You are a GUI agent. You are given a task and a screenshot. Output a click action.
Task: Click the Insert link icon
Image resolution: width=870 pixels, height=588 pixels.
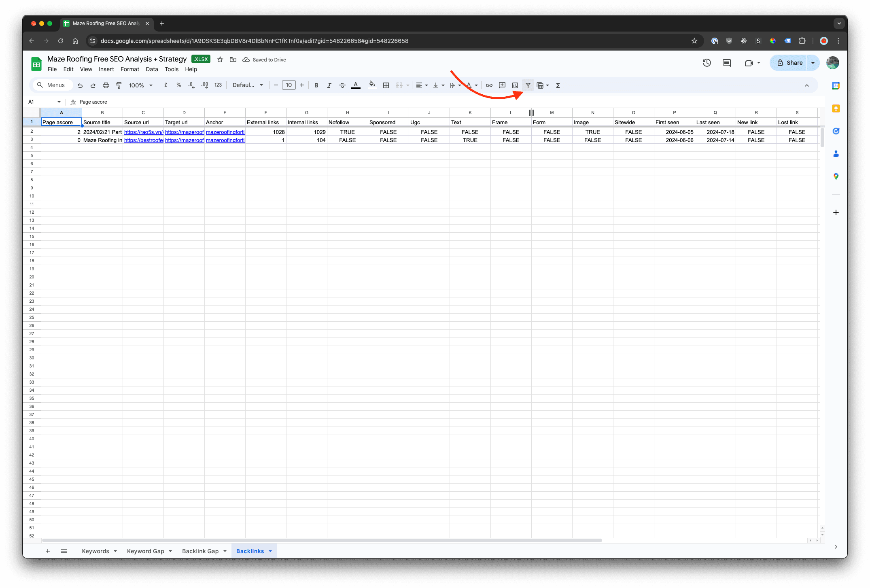[489, 85]
